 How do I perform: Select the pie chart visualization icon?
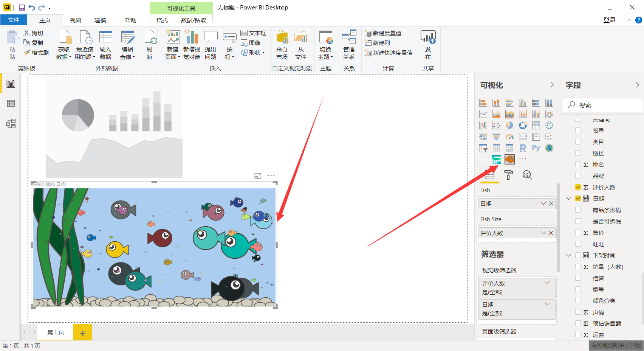(509, 126)
